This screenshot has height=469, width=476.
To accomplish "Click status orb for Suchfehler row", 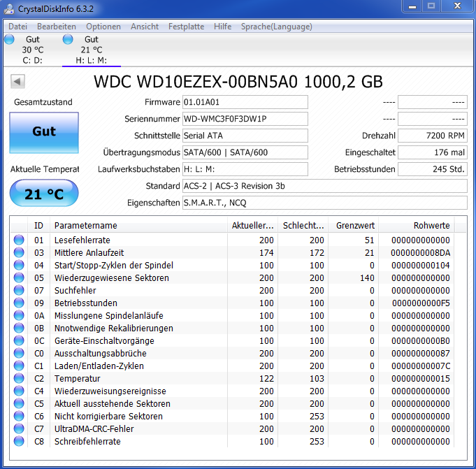I will (19, 290).
